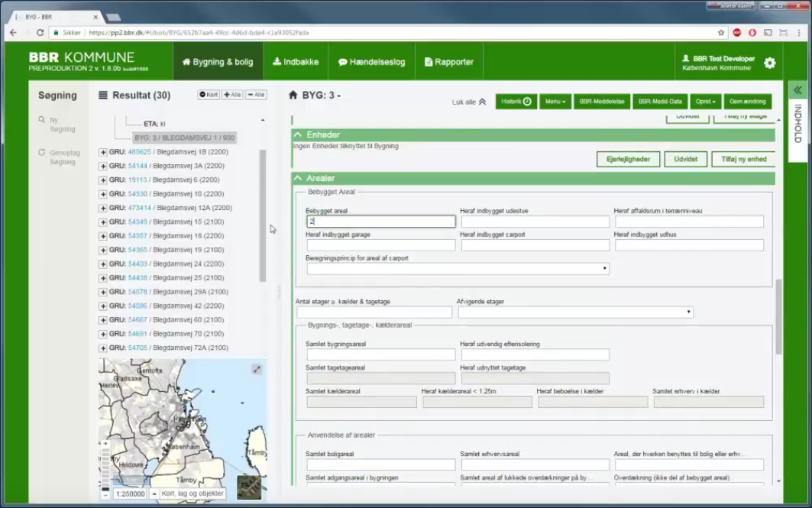The image size is (812, 508).
Task: Click the house icon beside BYG: 3
Action: (x=293, y=95)
